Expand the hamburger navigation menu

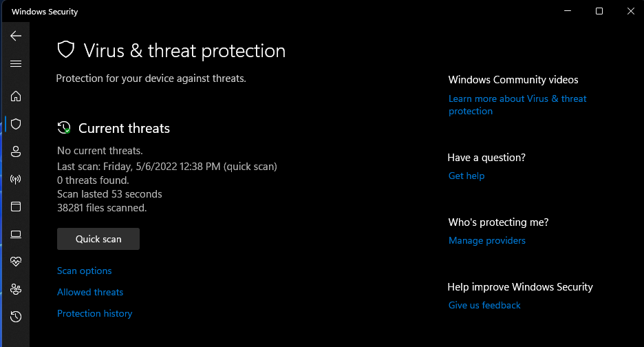point(16,64)
